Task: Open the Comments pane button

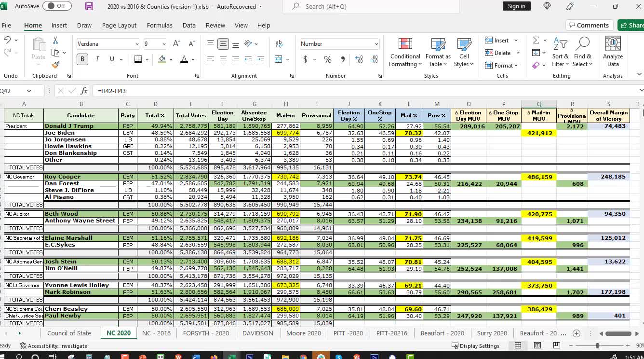Action: coord(588,25)
